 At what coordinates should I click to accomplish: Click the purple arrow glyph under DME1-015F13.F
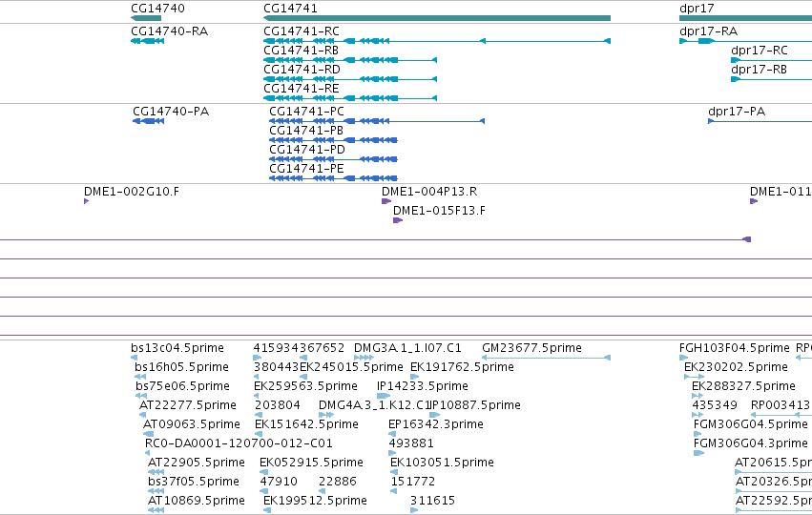point(398,220)
